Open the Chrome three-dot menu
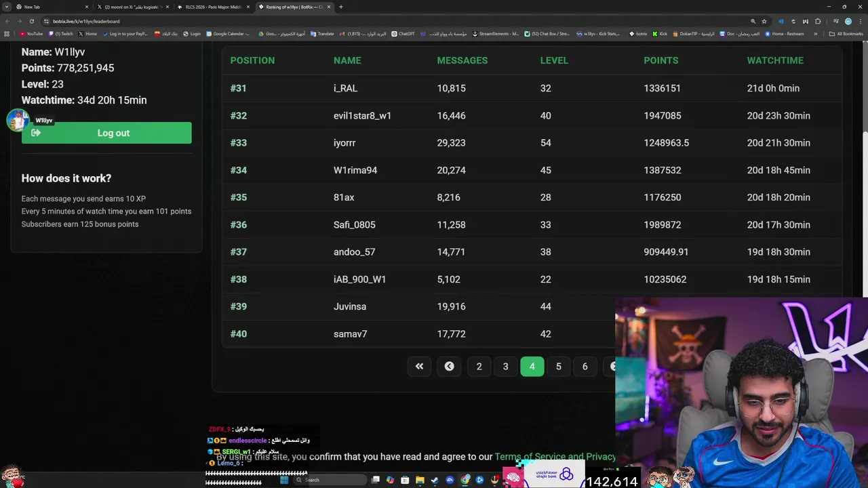Viewport: 868px width, 488px height. pos(861,21)
